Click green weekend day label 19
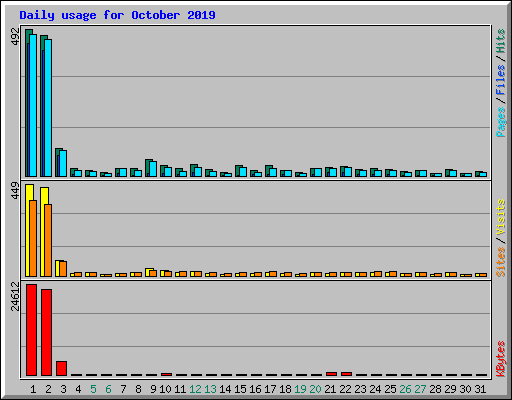 (x=300, y=389)
